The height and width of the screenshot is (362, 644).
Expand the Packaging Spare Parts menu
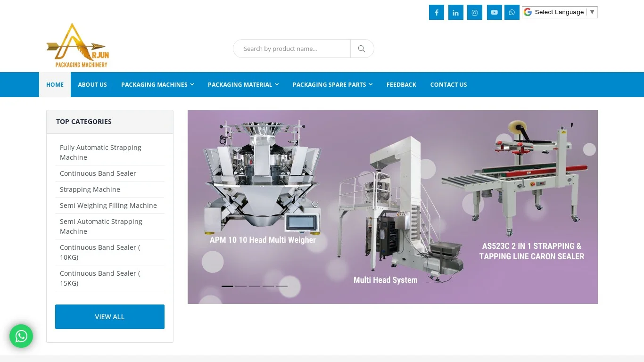coord(332,85)
